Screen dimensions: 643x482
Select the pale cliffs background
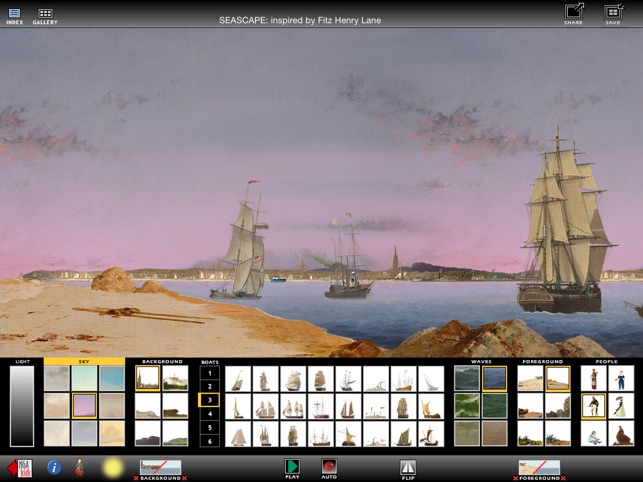point(148,406)
